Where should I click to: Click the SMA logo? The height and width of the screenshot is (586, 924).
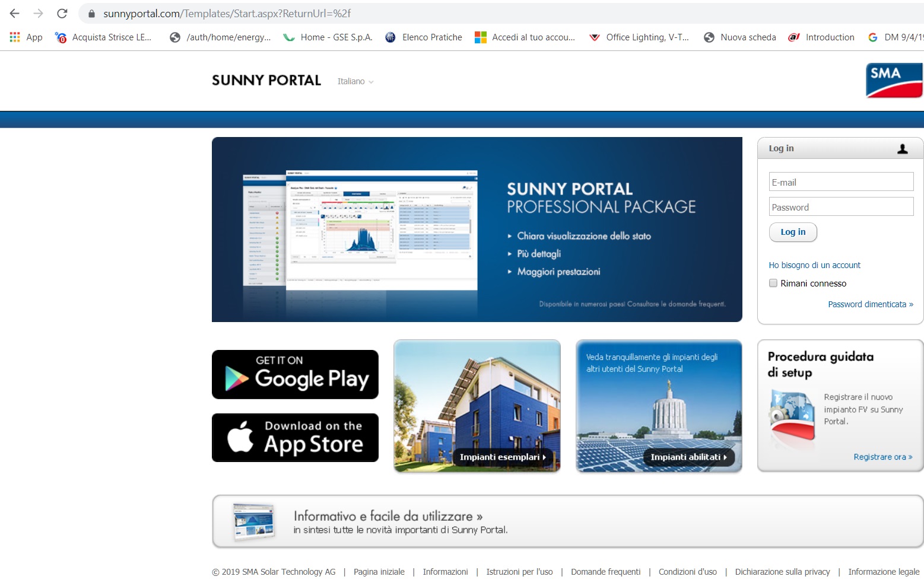pos(894,80)
